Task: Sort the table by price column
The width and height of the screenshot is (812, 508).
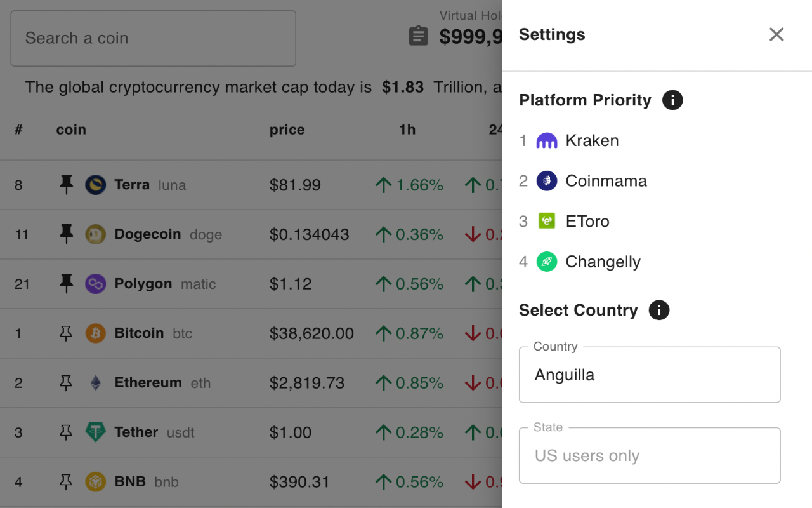Action: [x=287, y=130]
